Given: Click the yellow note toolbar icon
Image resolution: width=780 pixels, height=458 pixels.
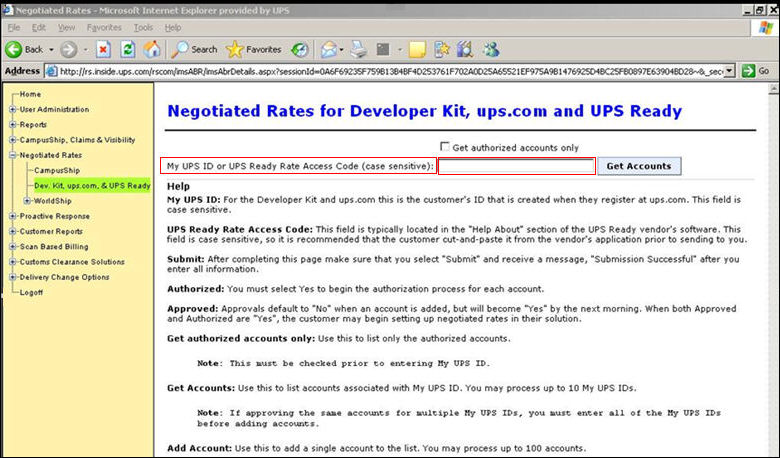Looking at the screenshot, I should click(417, 49).
